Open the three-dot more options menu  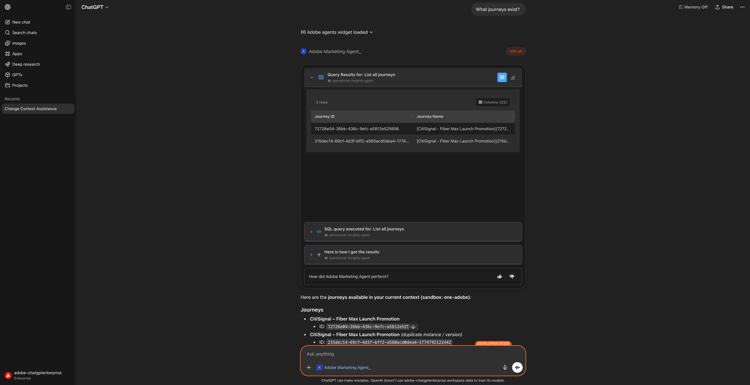tap(742, 7)
